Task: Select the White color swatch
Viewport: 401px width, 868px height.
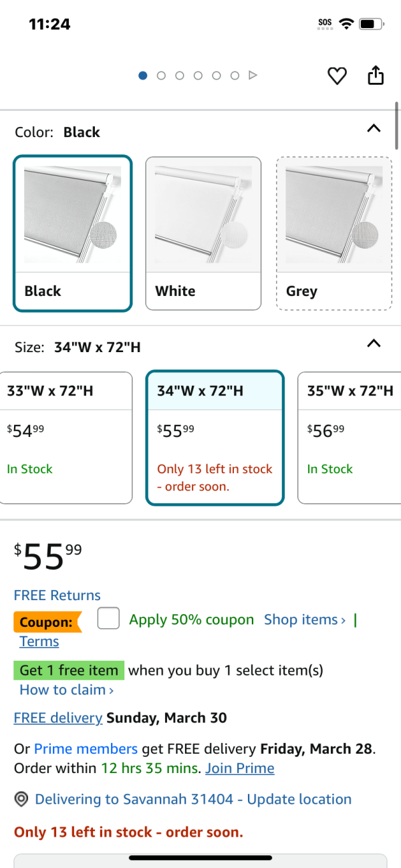Action: tap(203, 234)
